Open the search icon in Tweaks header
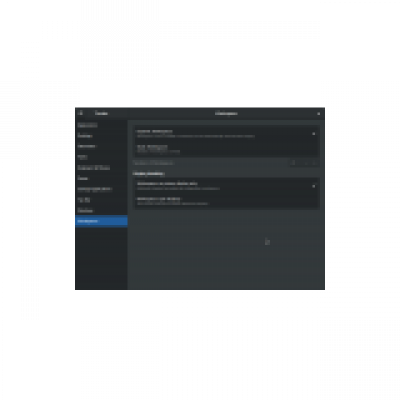This screenshot has height=400, width=400. click(81, 113)
